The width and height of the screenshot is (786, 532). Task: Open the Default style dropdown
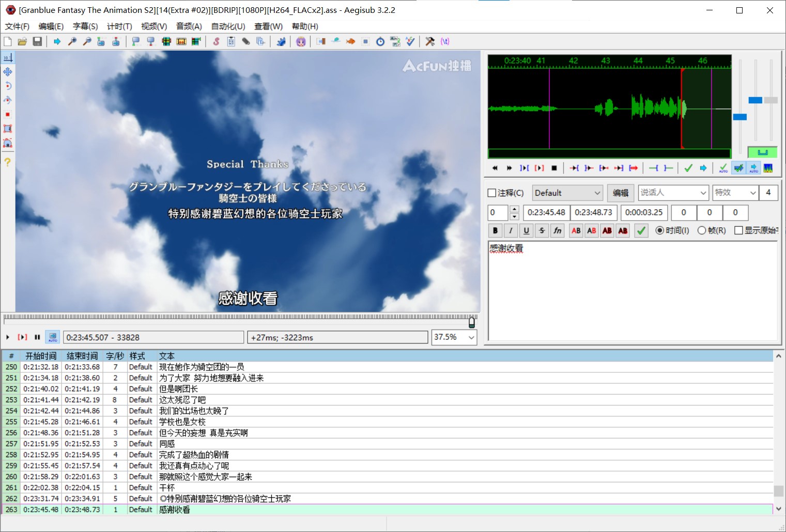pyautogui.click(x=567, y=193)
